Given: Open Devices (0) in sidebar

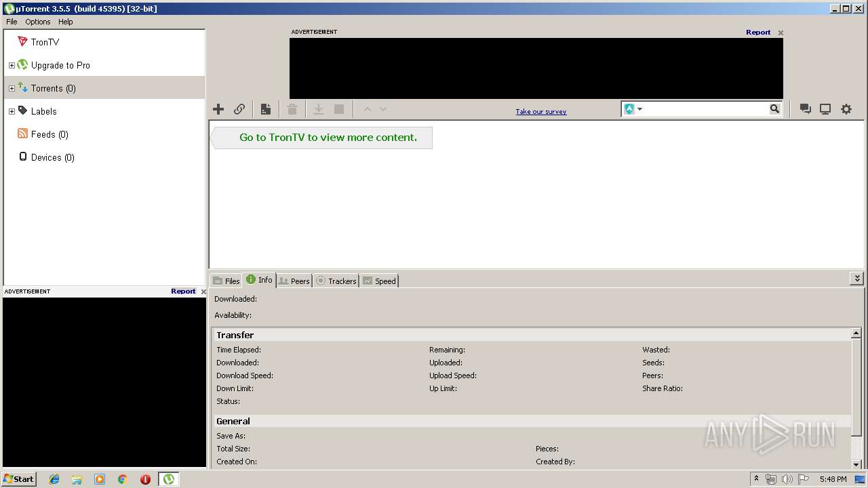Looking at the screenshot, I should tap(52, 157).
